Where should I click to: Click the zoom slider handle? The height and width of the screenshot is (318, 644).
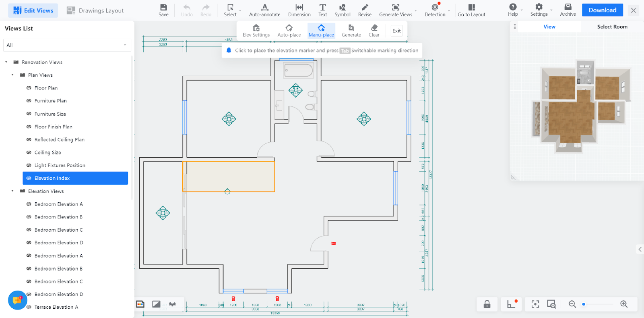[584, 304]
